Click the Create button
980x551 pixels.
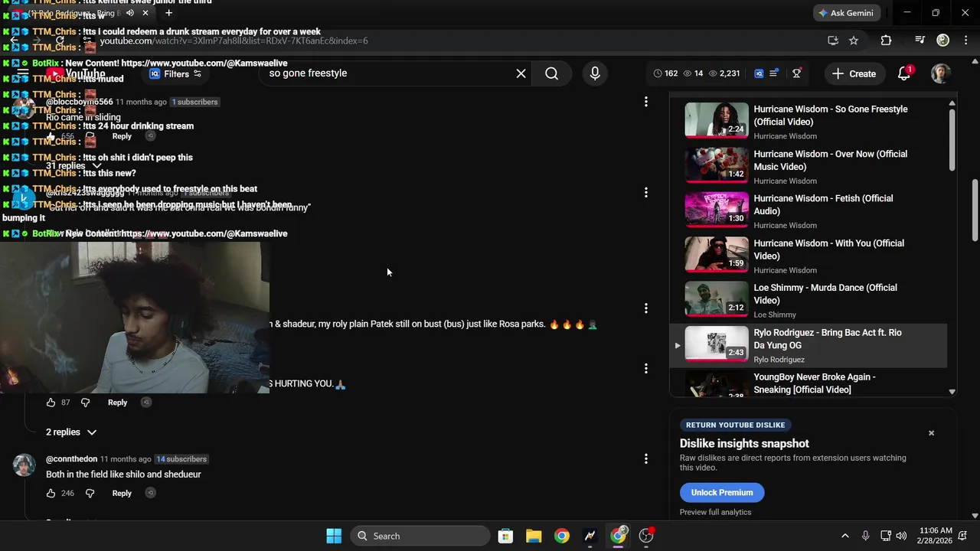(854, 73)
